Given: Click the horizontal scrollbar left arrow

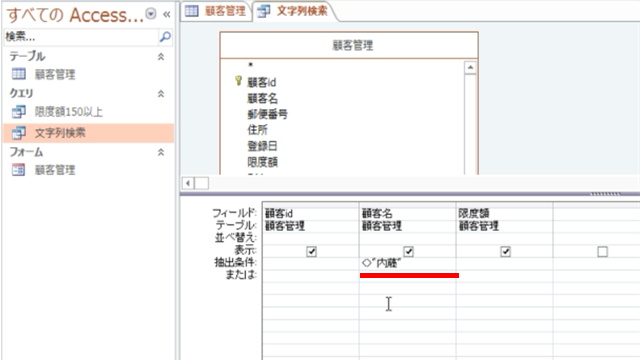Looking at the screenshot, I should pos(188,183).
